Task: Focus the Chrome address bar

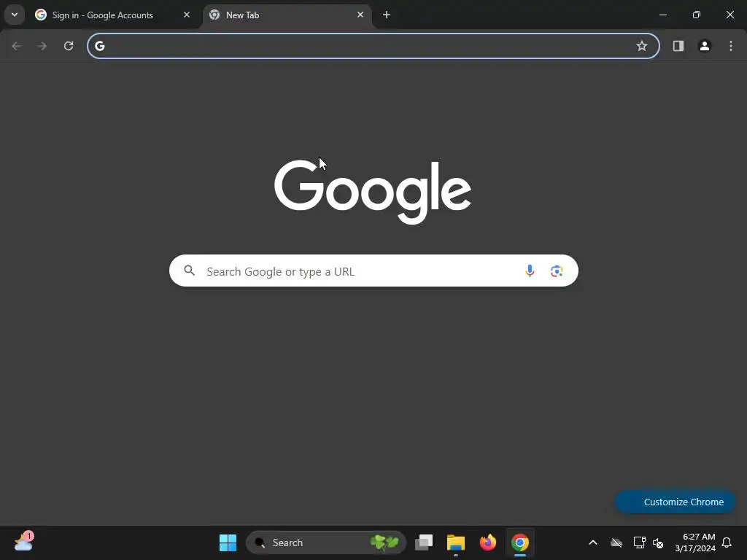Action: (373, 46)
